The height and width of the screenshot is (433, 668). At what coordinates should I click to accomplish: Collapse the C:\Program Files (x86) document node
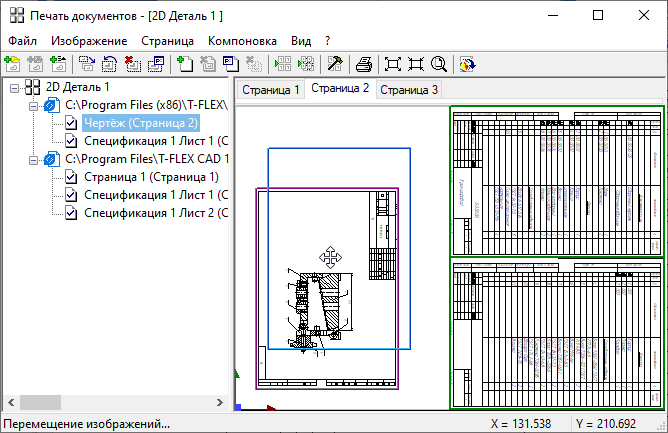(33, 105)
